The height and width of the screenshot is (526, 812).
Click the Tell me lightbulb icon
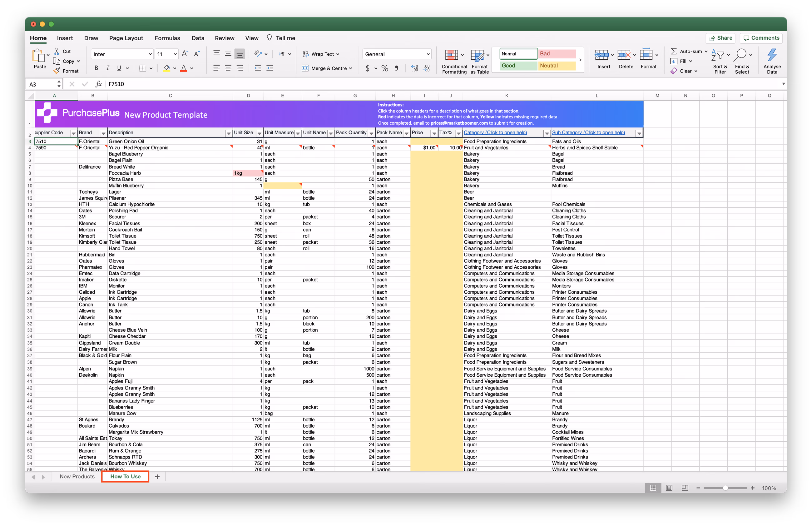click(270, 38)
